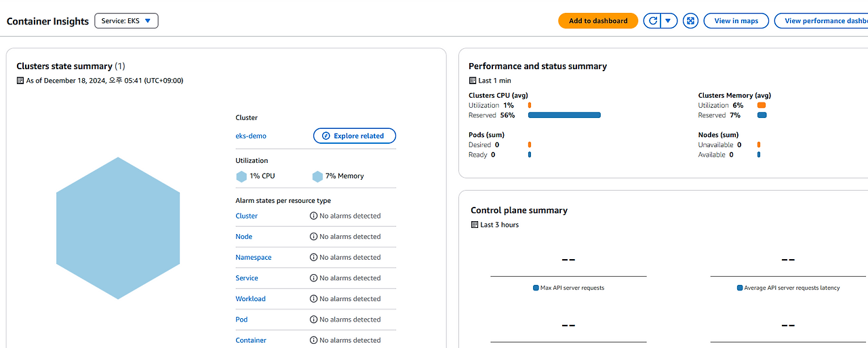The width and height of the screenshot is (868, 348).
Task: Open the Service: EKS selector
Action: 126,21
